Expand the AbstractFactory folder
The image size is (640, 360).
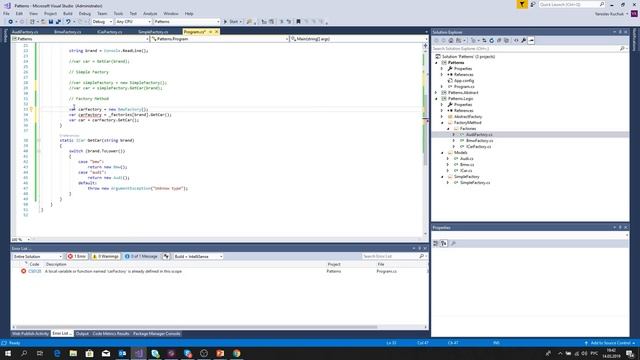click(442, 117)
